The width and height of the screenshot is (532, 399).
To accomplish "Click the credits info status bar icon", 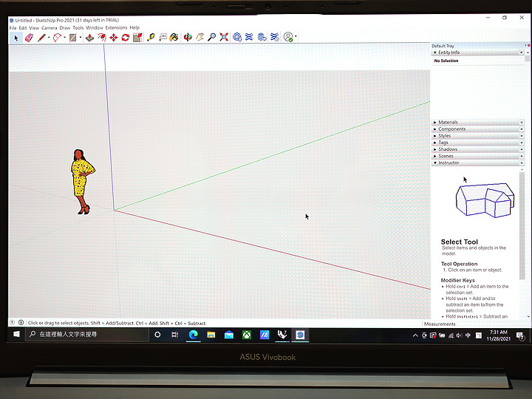I will (21, 323).
